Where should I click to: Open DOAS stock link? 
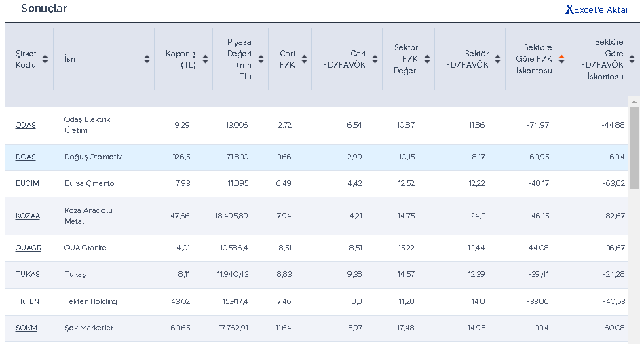tap(25, 157)
